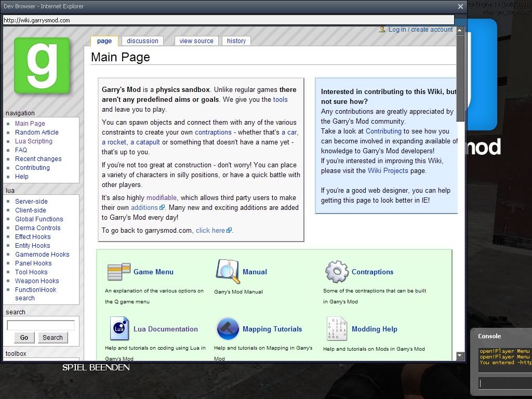This screenshot has width=532, height=399.
Task: Follow 'click here' link to garrysmod.com
Action: [x=210, y=230]
